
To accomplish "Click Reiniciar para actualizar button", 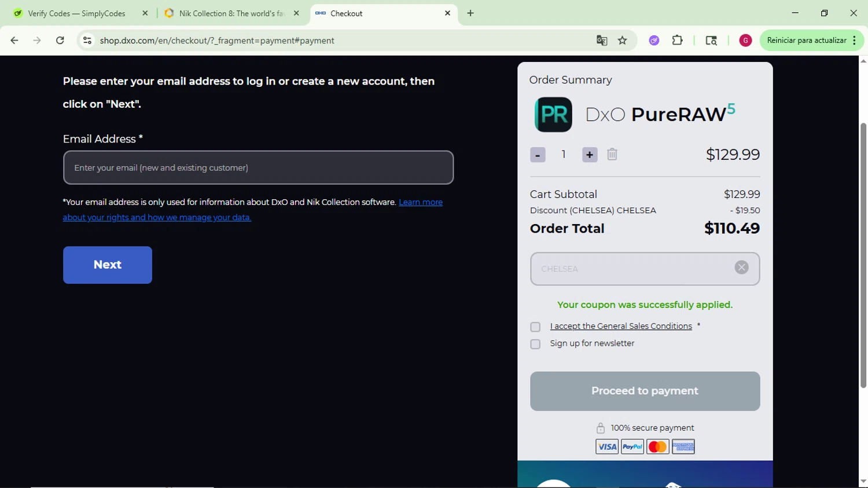I will click(x=806, y=41).
